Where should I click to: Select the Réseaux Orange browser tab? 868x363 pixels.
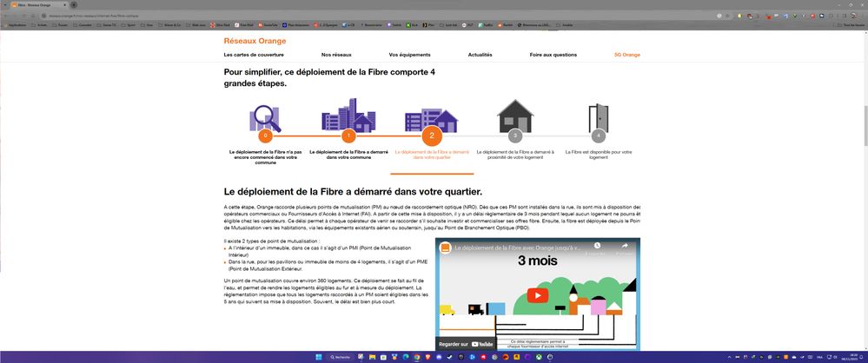(39, 5)
